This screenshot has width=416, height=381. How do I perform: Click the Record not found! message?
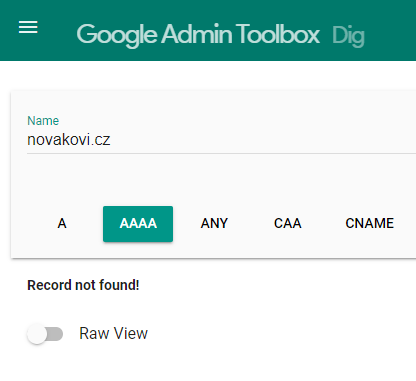coord(83,285)
